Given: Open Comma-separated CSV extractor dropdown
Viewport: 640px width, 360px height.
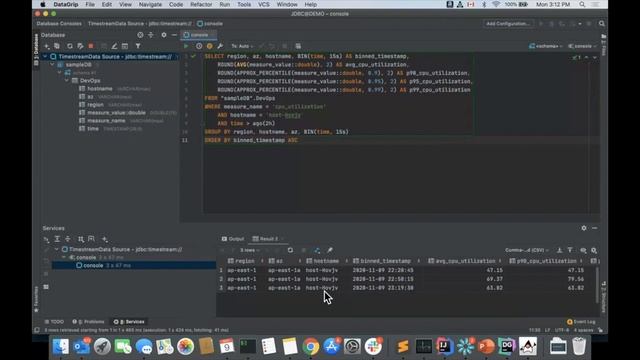Looking at the screenshot, I should pos(527,250).
